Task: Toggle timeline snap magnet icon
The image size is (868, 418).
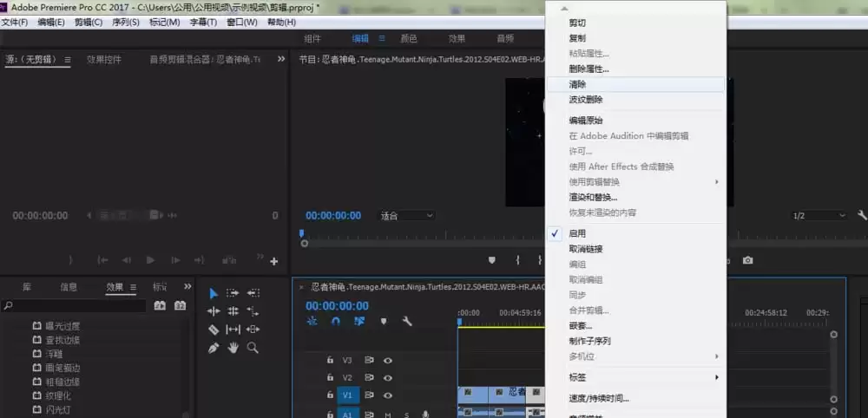Action: pos(335,321)
